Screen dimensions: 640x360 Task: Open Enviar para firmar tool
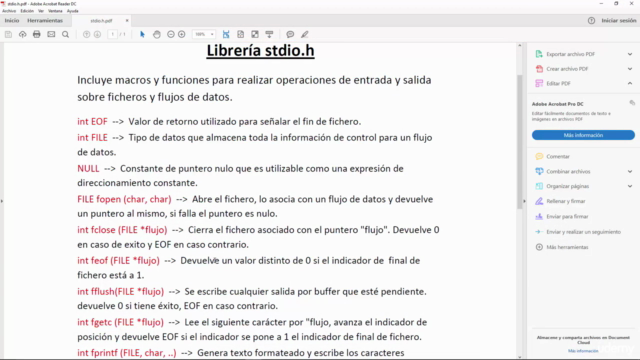[x=567, y=217]
